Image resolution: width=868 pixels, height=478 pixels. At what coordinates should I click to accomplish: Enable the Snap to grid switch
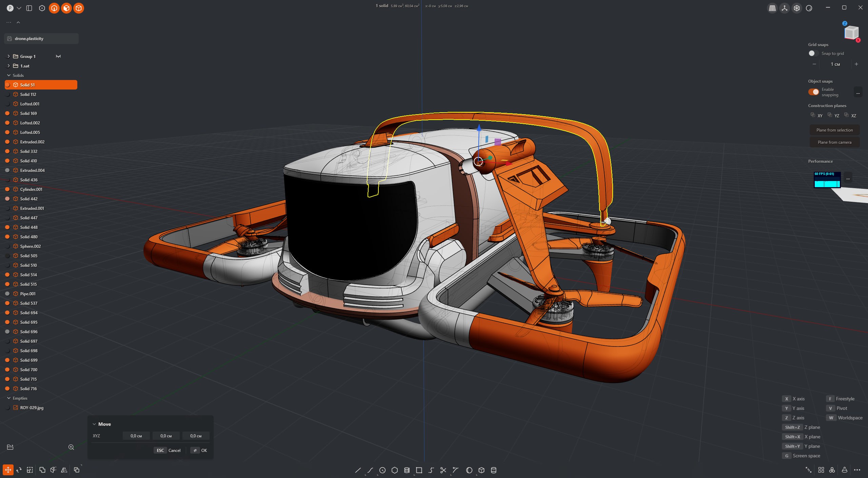813,54
